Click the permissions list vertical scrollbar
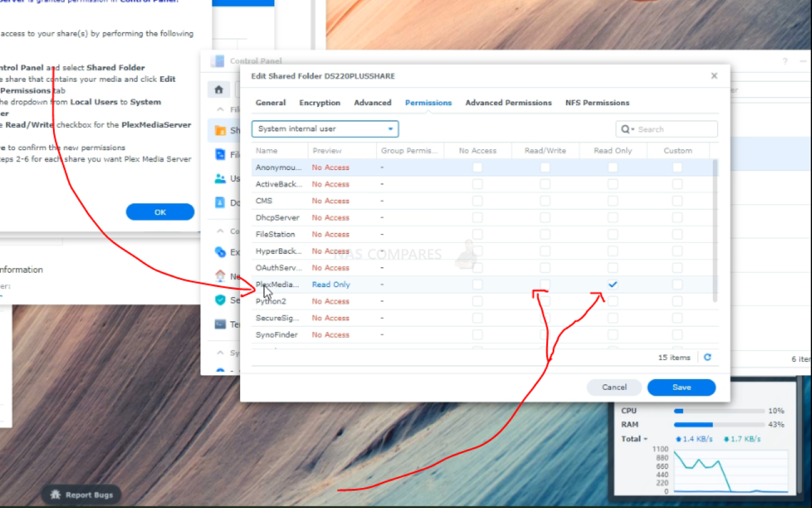This screenshot has width=812, height=508. click(x=714, y=230)
